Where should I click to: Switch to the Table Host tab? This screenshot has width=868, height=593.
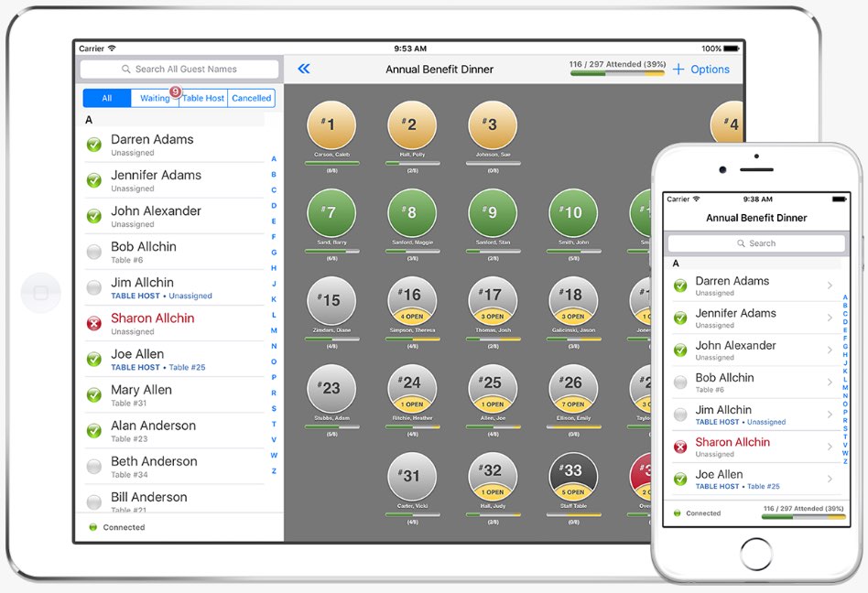203,98
